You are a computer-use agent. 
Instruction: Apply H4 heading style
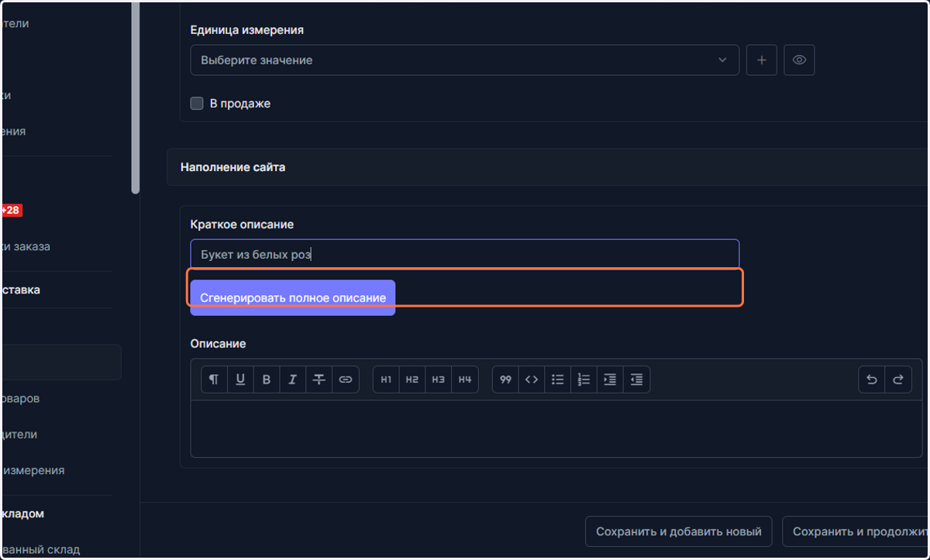pos(465,380)
